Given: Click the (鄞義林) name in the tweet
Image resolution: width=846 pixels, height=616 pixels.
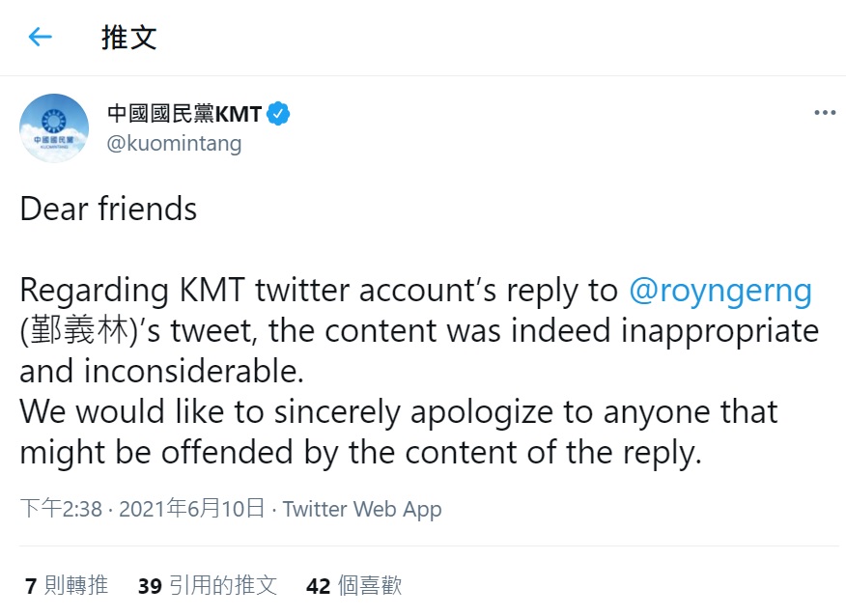Looking at the screenshot, I should tap(79, 330).
